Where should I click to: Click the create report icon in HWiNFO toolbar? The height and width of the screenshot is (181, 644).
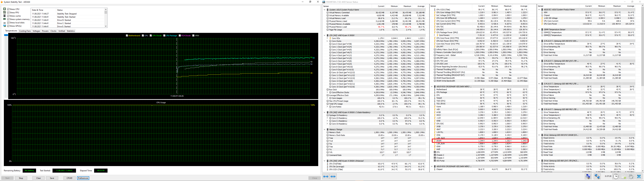pyautogui.click(x=624, y=176)
